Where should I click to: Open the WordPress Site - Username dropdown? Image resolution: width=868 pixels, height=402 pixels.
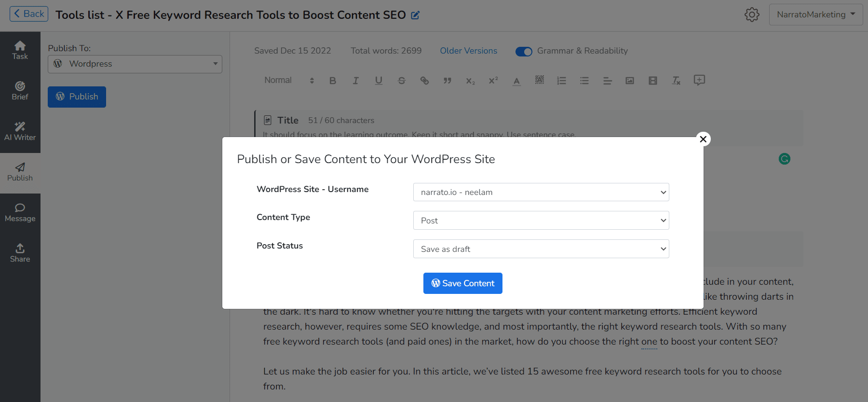[x=541, y=192]
